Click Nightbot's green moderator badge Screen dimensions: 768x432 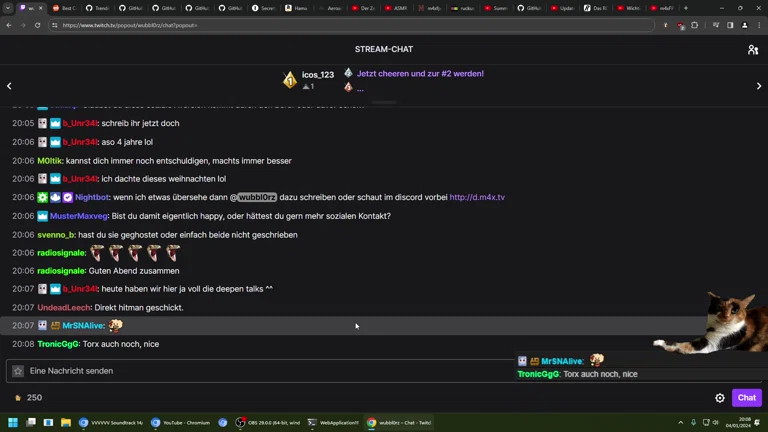(43, 197)
